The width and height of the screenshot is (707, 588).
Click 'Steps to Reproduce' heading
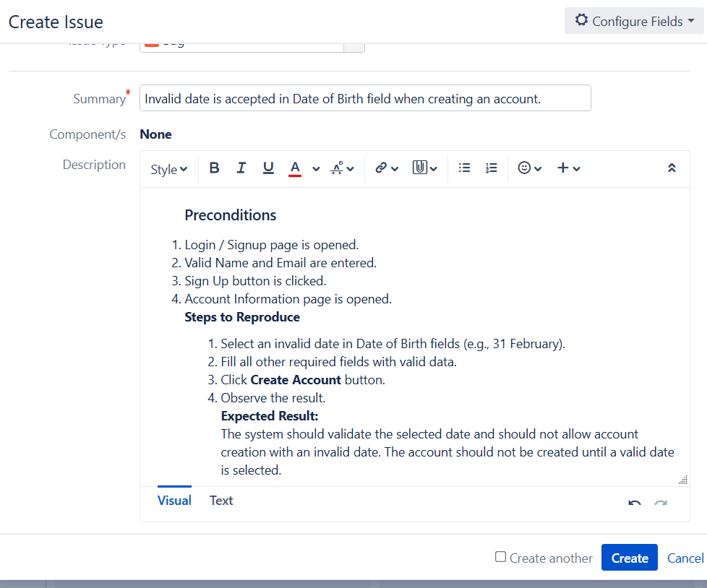point(242,317)
